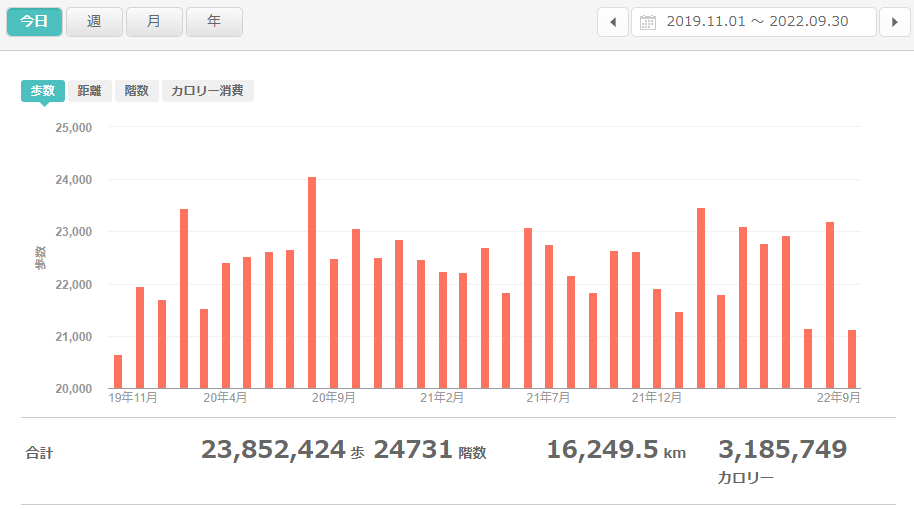The width and height of the screenshot is (914, 509).
Task: Click the 21年7月 x-axis label
Action: 548,398
